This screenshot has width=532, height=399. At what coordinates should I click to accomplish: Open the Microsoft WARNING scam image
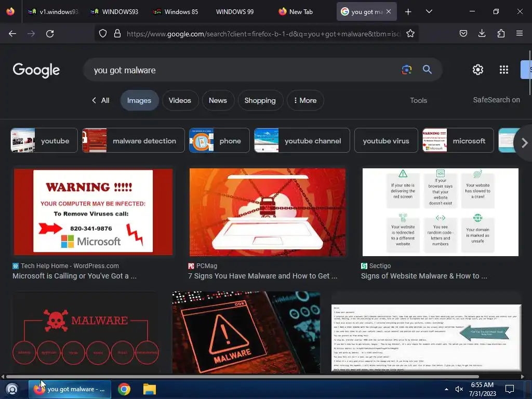[93, 212]
